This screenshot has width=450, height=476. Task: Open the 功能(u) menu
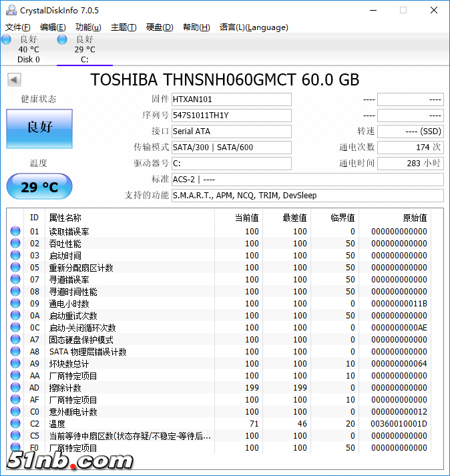[88, 27]
